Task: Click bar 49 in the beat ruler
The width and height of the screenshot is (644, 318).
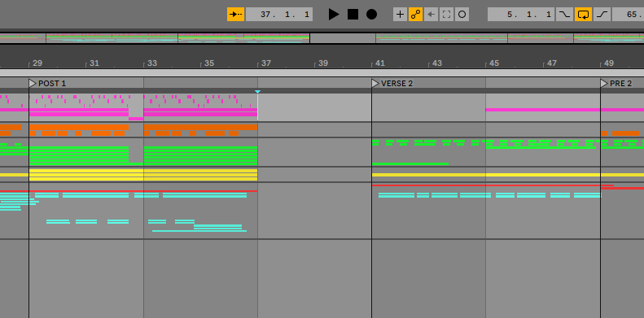Action: point(609,63)
